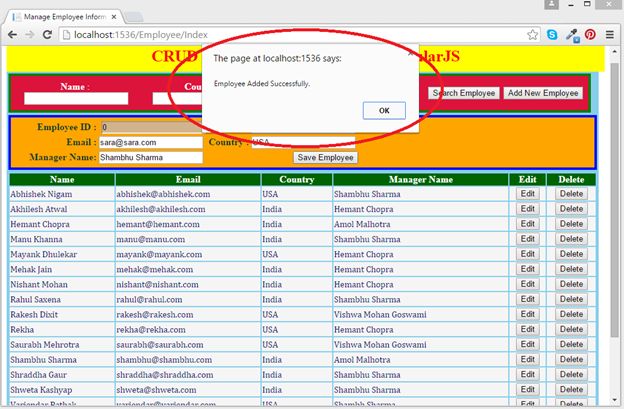Edit the Hemant Chopra employee row

coord(528,224)
